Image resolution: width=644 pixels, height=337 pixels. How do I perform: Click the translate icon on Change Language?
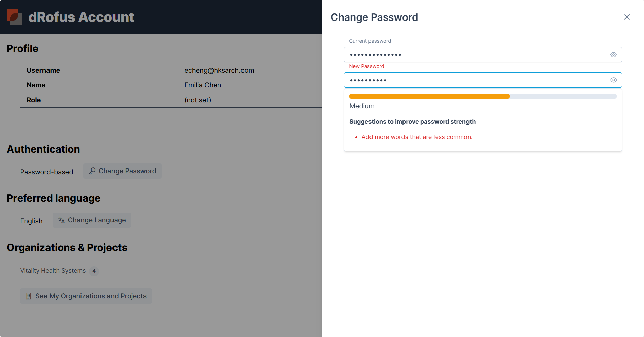[61, 220]
